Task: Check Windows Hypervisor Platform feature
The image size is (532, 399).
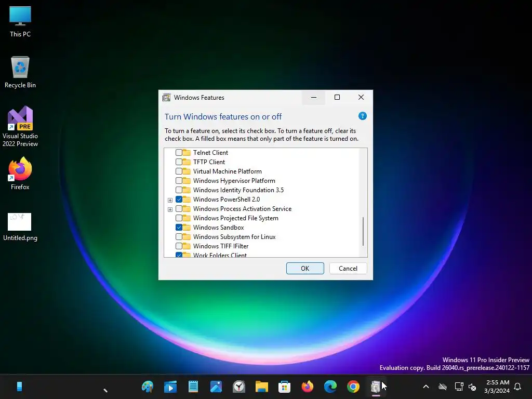Action: pos(179,180)
